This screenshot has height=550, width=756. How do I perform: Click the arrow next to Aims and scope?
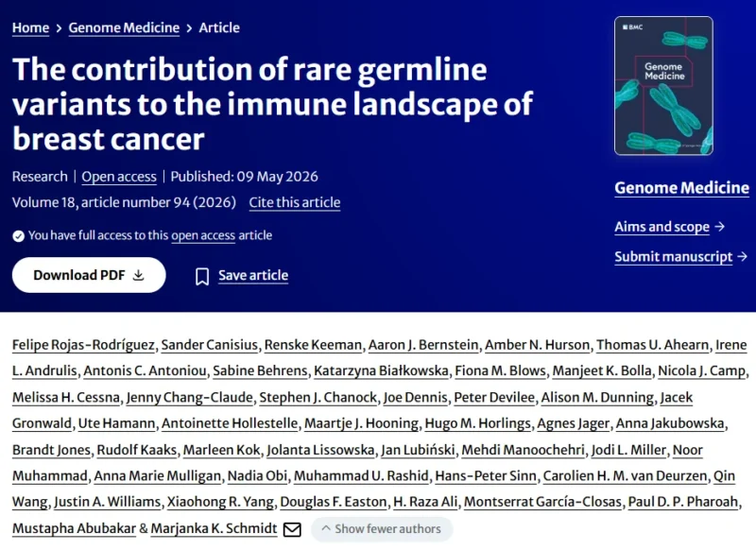(720, 226)
